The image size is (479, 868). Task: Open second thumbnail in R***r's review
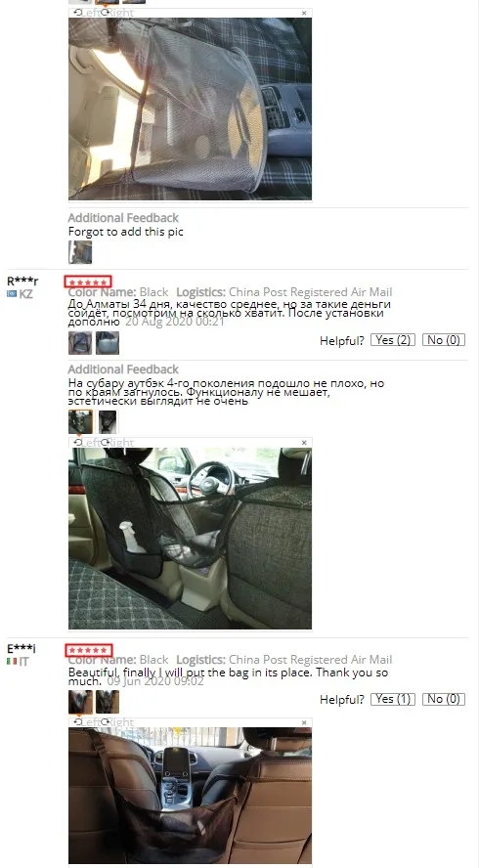pos(108,343)
